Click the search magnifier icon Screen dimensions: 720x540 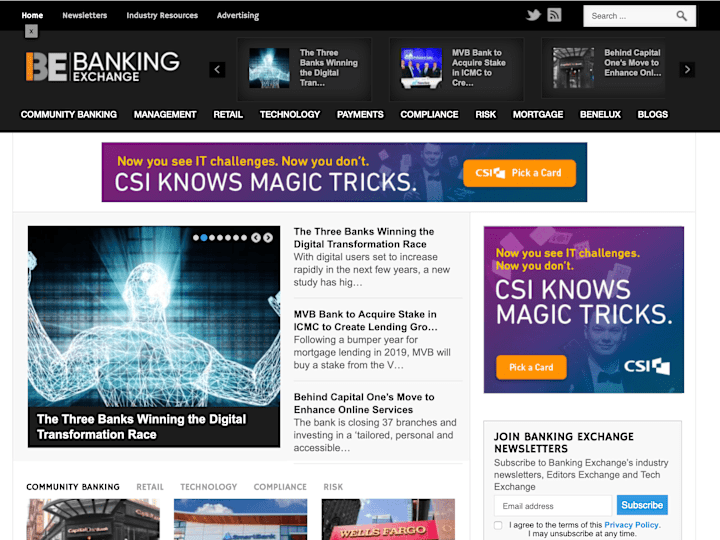[x=681, y=16]
